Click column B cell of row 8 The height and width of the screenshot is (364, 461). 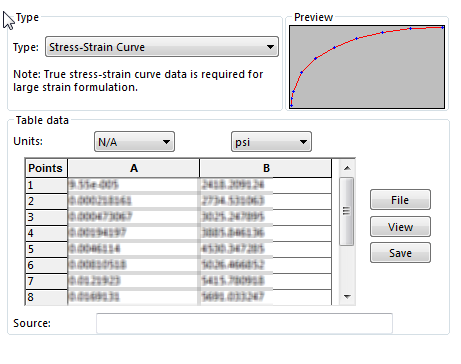pos(266,297)
